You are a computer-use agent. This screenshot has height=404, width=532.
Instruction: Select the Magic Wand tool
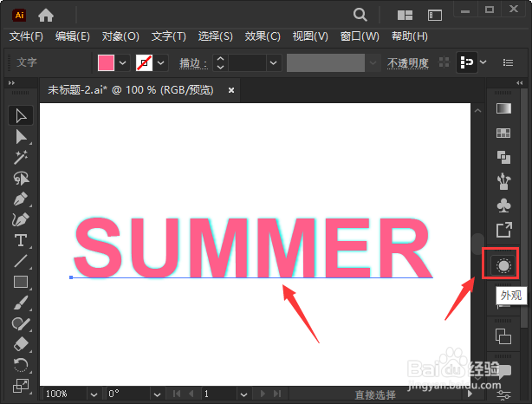[x=21, y=158]
